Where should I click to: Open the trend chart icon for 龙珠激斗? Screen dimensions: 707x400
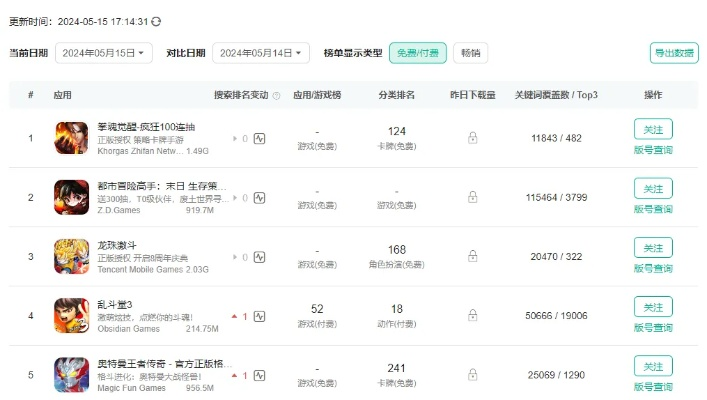click(259, 257)
